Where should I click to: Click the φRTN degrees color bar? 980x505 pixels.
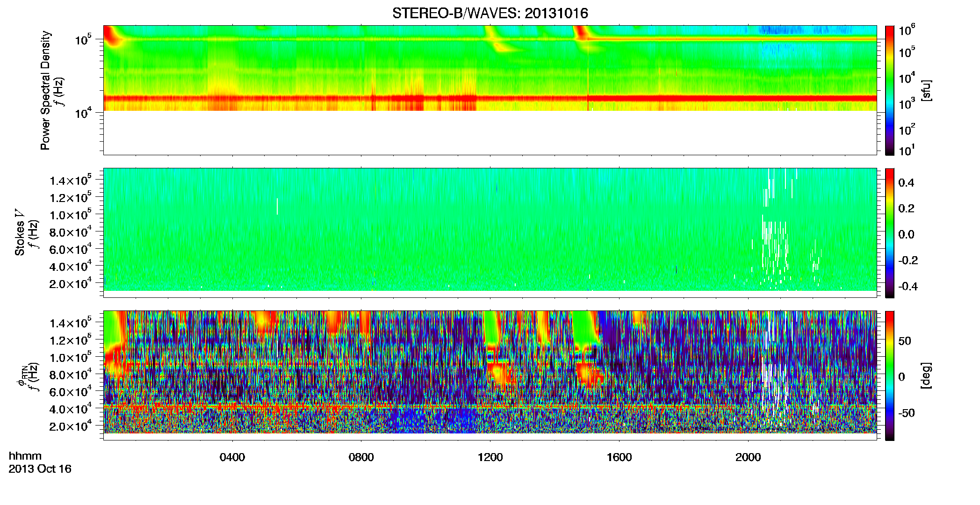coord(890,375)
